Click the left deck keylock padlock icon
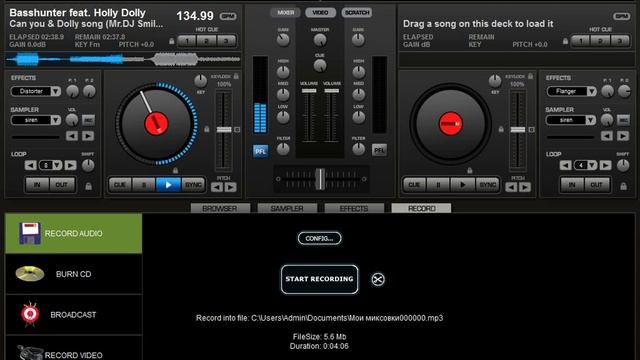The height and width of the screenshot is (360, 640). tap(236, 76)
